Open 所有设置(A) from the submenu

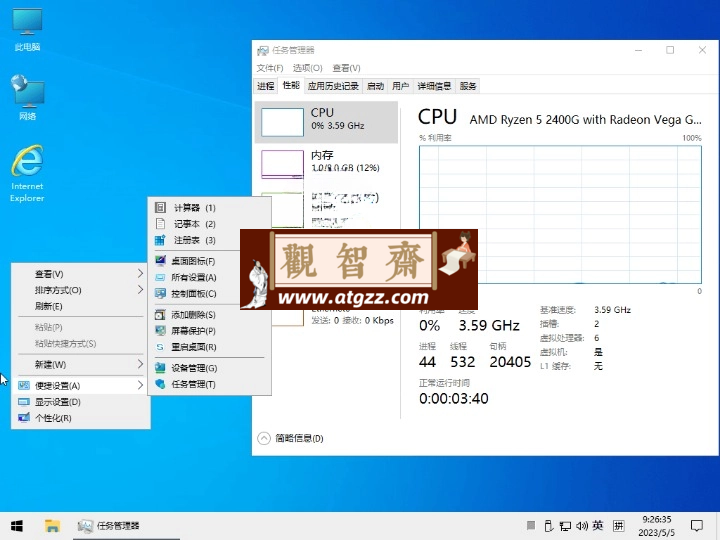coord(209,277)
